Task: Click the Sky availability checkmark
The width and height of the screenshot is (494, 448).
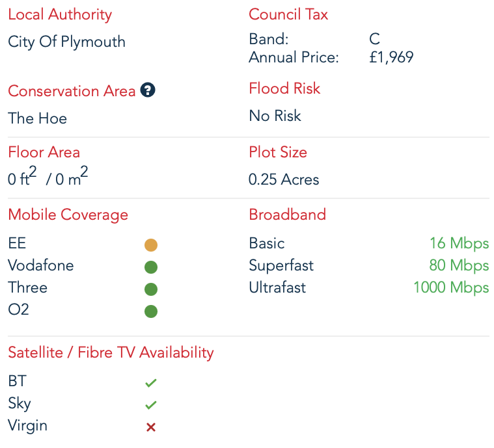Action: tap(151, 405)
